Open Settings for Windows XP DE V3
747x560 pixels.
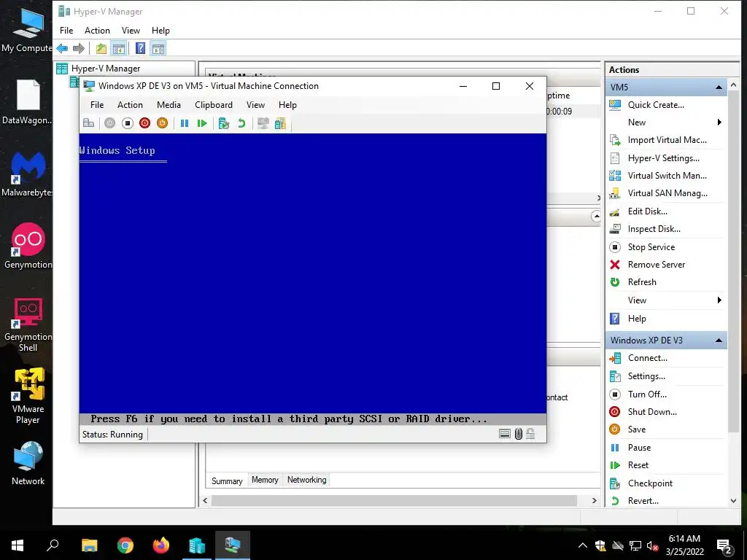point(646,376)
